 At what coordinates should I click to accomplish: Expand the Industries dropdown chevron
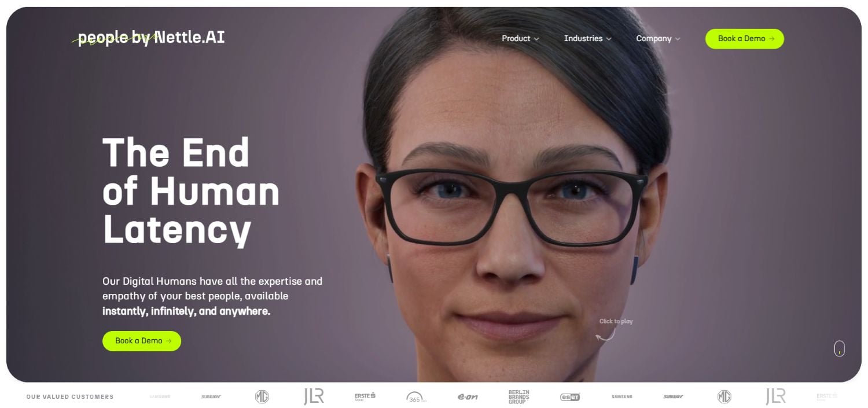(x=609, y=39)
